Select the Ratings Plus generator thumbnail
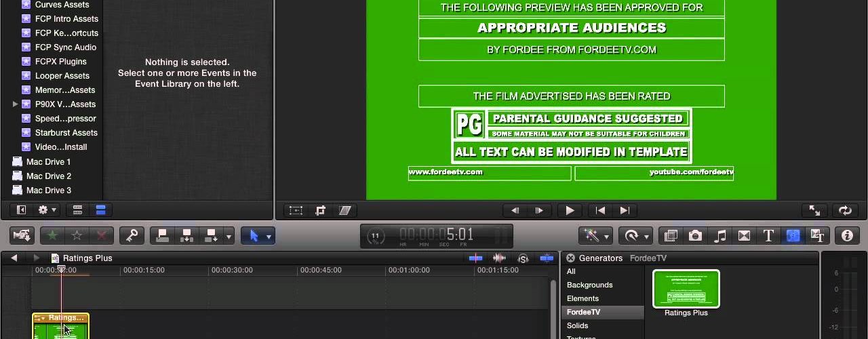Image resolution: width=868 pixels, height=339 pixels. (x=686, y=289)
